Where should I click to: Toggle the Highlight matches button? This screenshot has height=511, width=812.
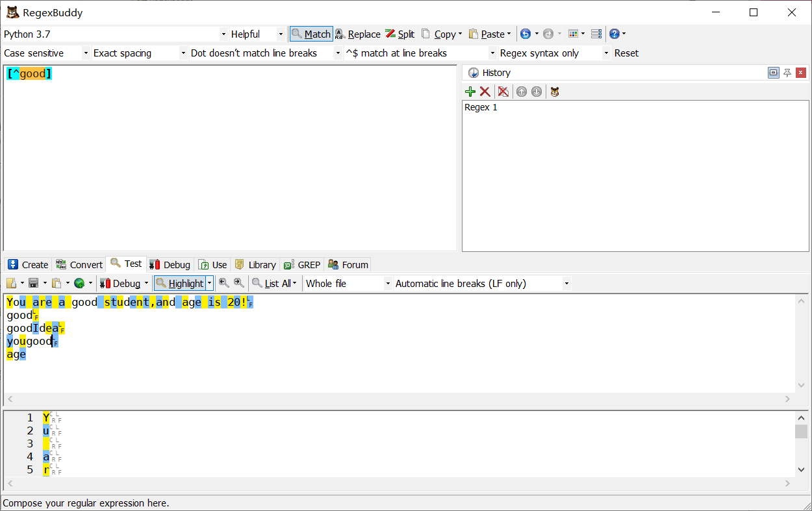pos(180,283)
